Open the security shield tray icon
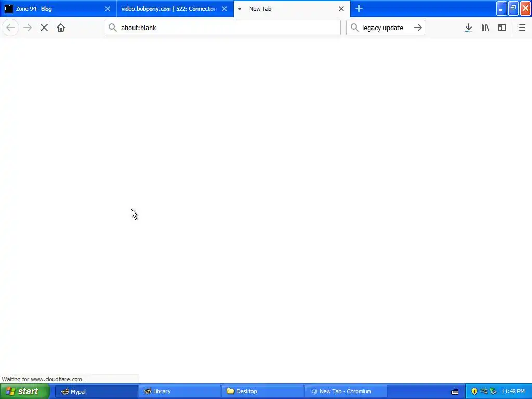This screenshot has width=532, height=399. click(x=474, y=391)
